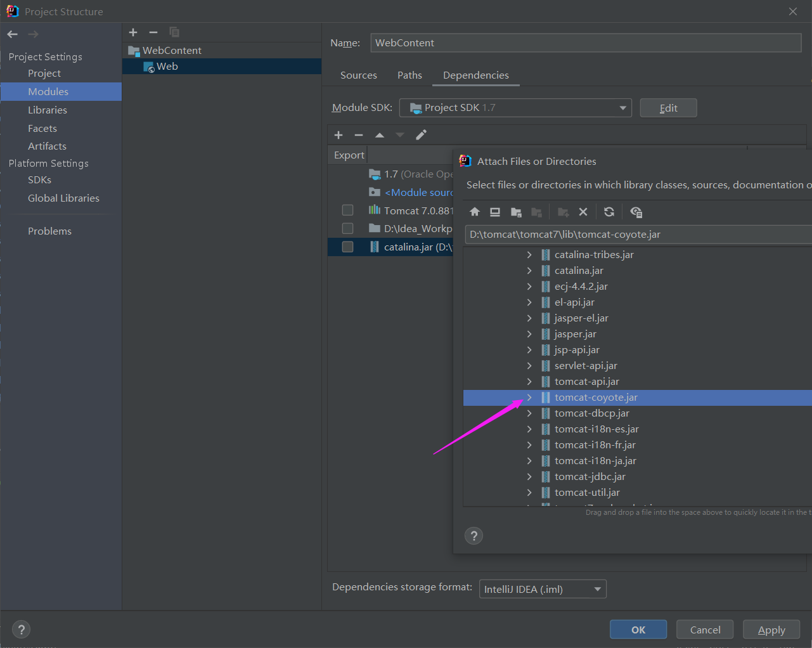Jump to the Desktop directory icon
The width and height of the screenshot is (812, 648).
tap(495, 212)
